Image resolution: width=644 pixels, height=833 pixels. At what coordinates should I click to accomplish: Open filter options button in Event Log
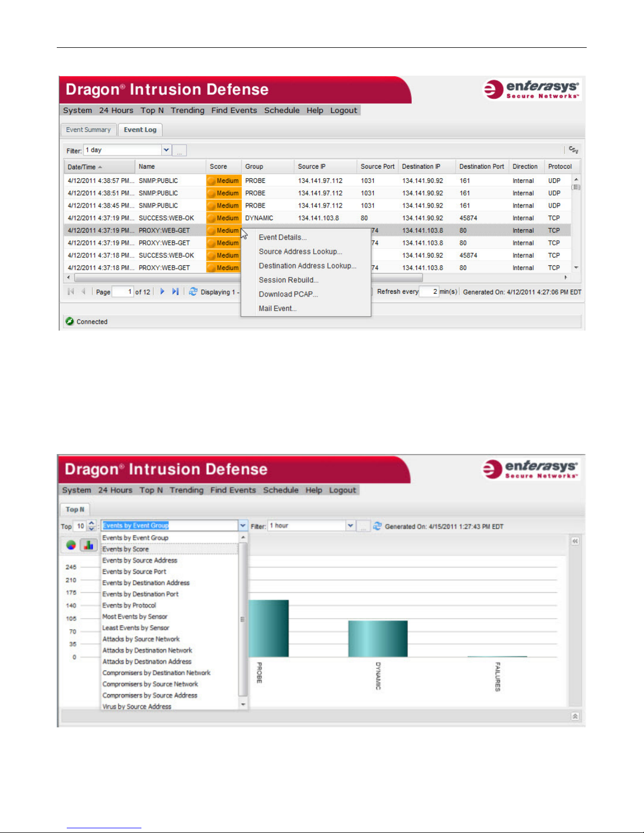pos(179,151)
